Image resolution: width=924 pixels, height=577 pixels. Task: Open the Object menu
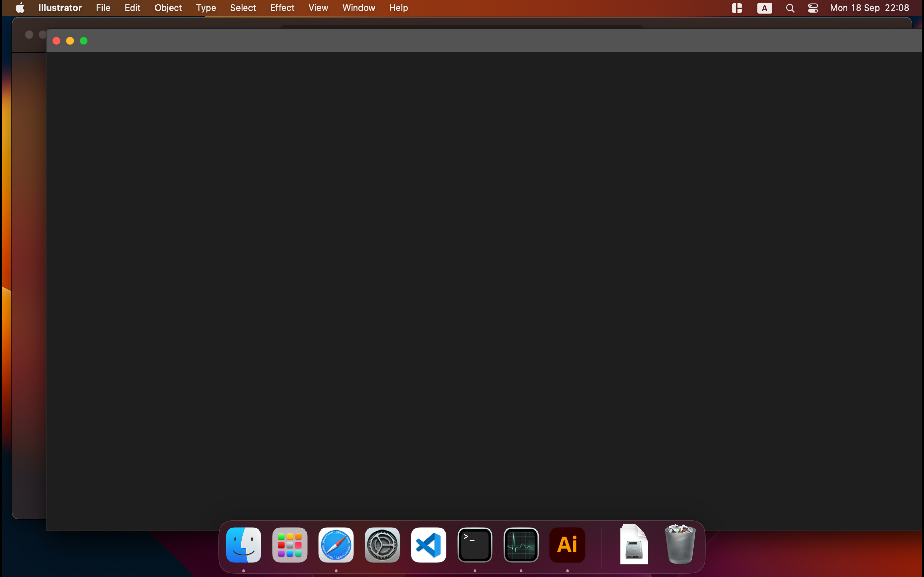[x=168, y=8]
